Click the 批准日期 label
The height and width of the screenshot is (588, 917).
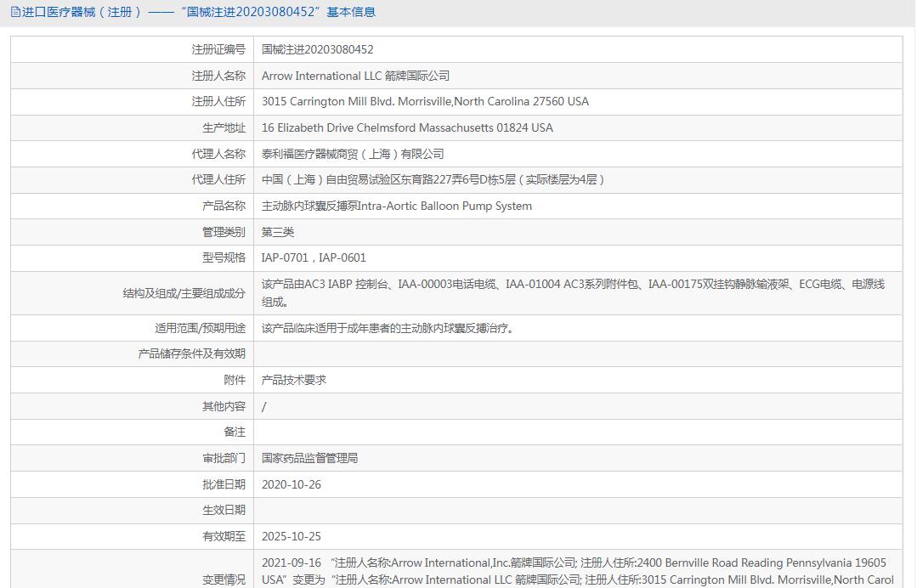coord(224,485)
